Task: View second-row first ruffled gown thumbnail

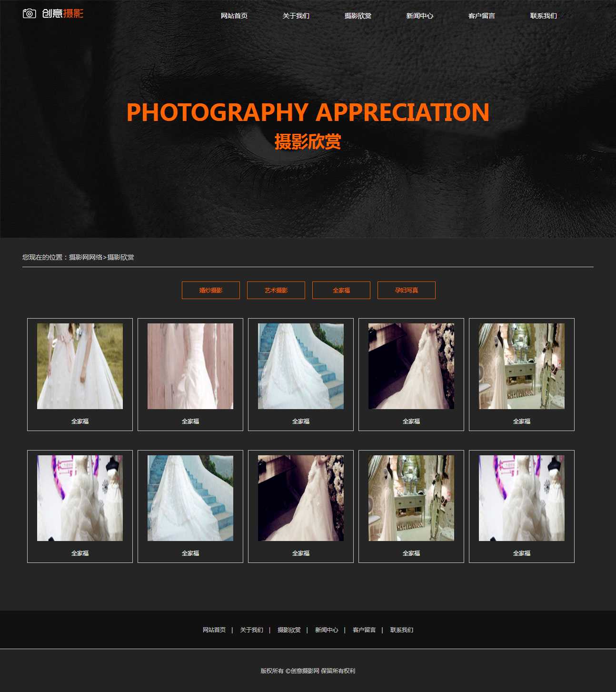Action: tap(80, 498)
